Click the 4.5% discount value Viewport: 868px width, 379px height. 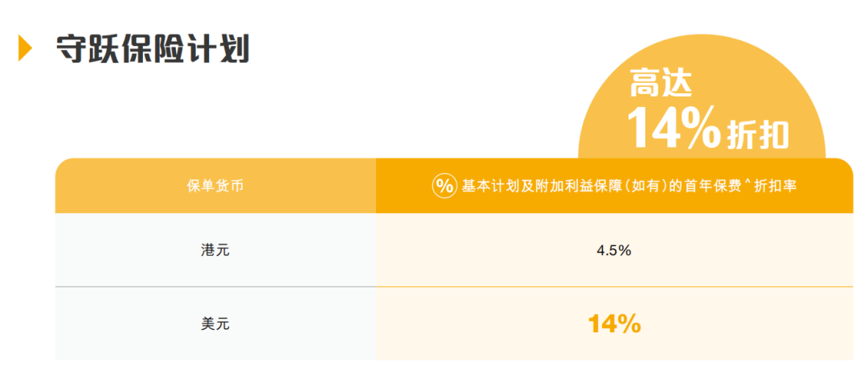(x=614, y=250)
